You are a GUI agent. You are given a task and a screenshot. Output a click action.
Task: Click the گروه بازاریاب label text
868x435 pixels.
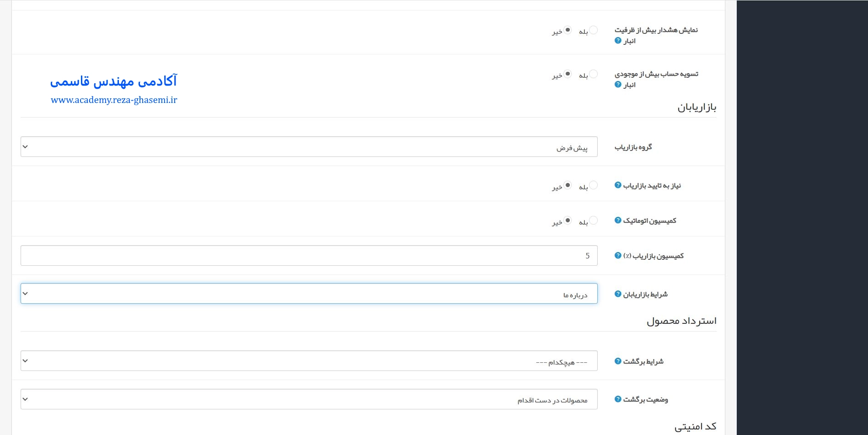point(633,147)
